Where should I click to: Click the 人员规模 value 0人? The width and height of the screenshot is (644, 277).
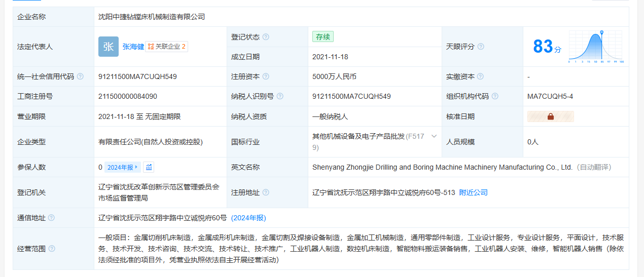point(533,142)
